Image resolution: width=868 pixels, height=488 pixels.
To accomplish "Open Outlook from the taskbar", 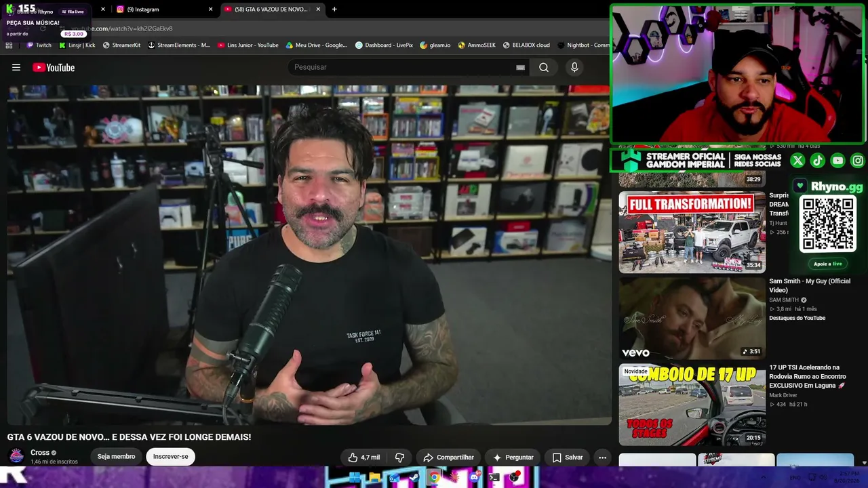I will pyautogui.click(x=394, y=478).
